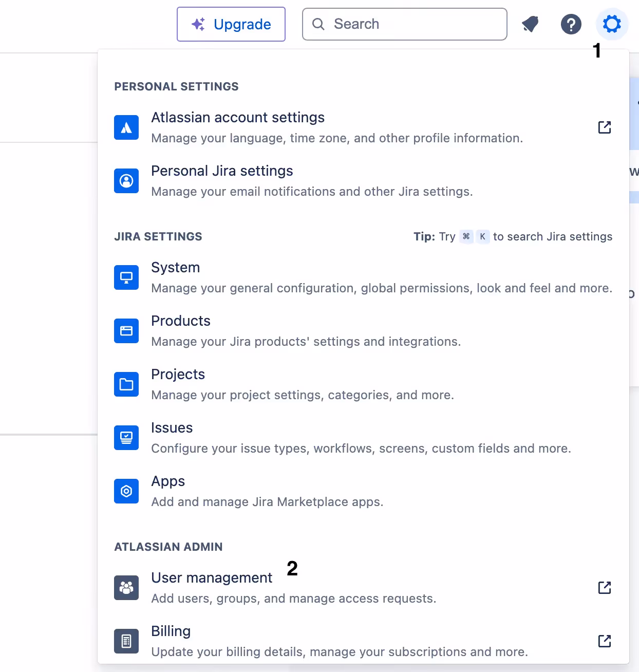Click the K shortcut key badge
The image size is (639, 672).
click(483, 236)
